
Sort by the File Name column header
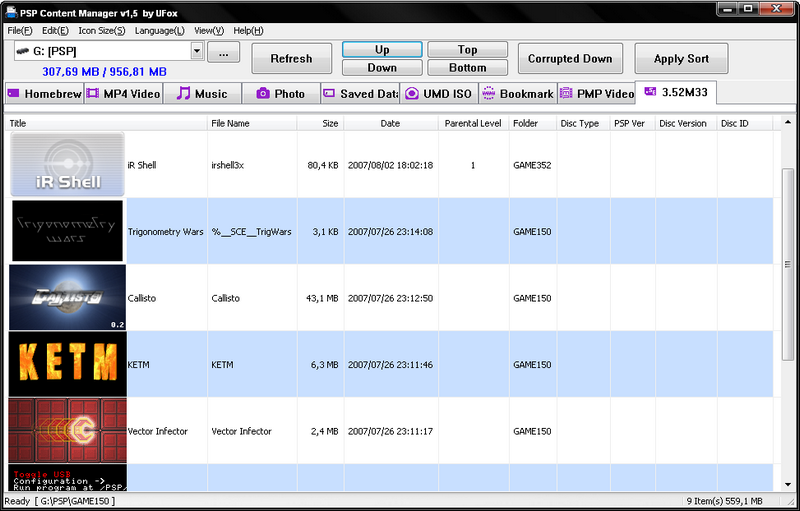point(252,123)
